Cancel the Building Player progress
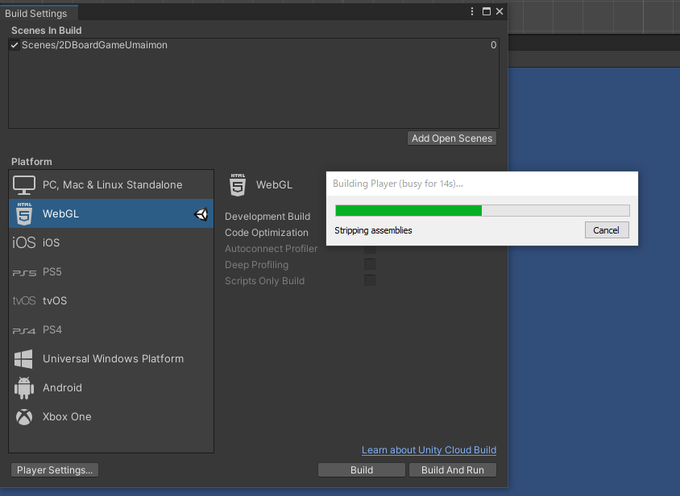Viewport: 680px width, 496px height. (606, 230)
